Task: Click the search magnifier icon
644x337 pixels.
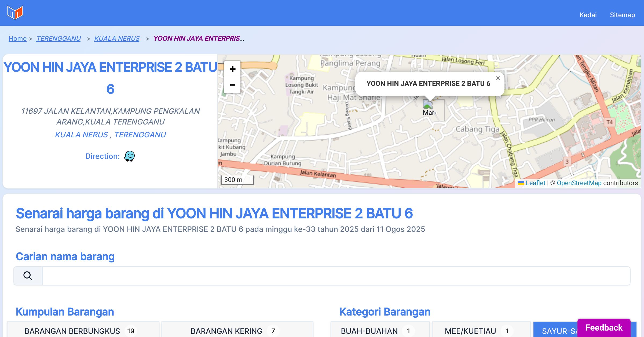Action: (x=28, y=276)
